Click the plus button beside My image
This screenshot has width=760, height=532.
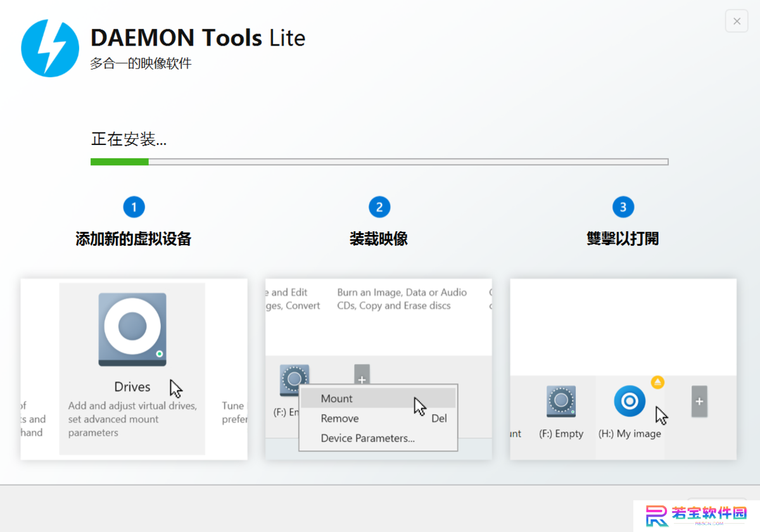[x=699, y=402]
